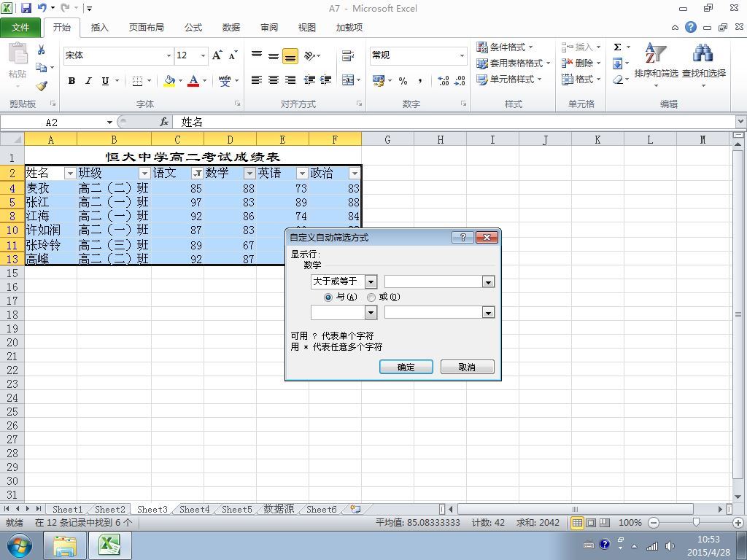747x560 pixels.
Task: Click the center align text icon
Action: click(x=274, y=80)
